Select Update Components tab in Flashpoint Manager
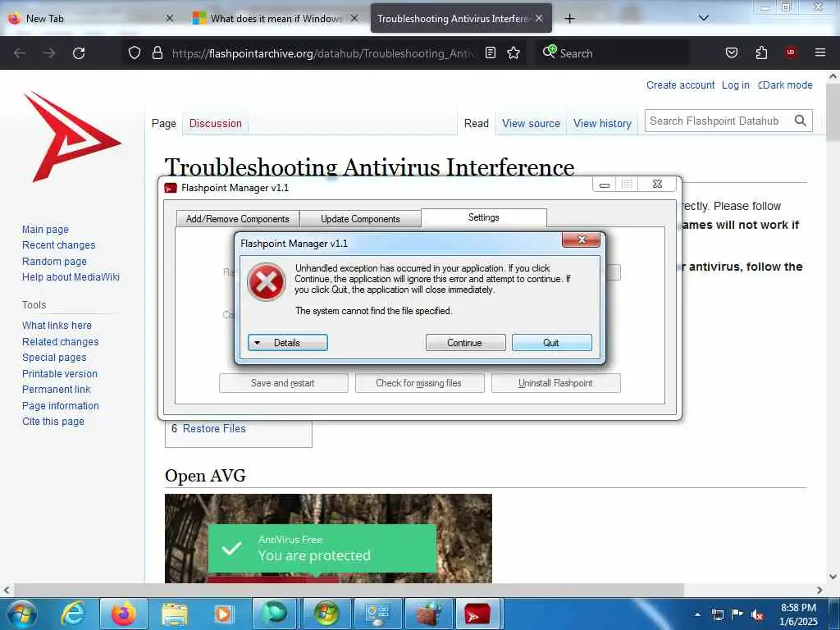This screenshot has height=630, width=840. (x=361, y=218)
